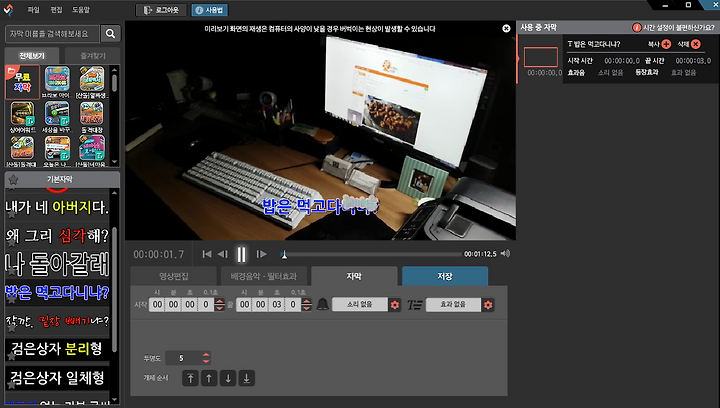Move the object down one layer

click(228, 378)
